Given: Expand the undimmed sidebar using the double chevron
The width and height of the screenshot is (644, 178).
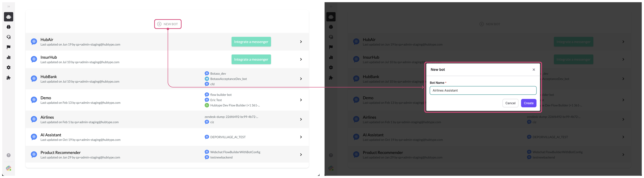Looking at the screenshot, I should pyautogui.click(x=8, y=7).
